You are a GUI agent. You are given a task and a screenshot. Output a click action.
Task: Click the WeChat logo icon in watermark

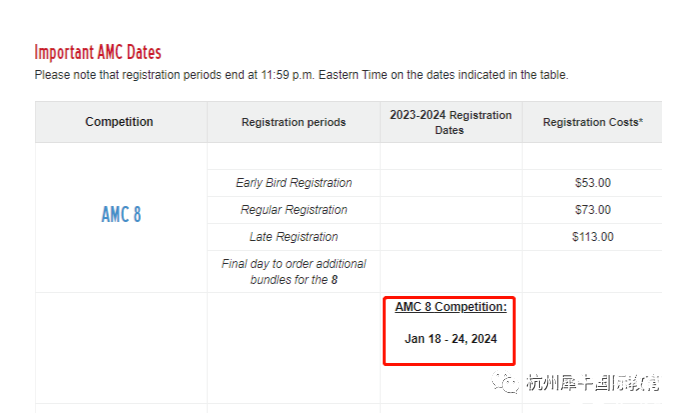coord(505,382)
